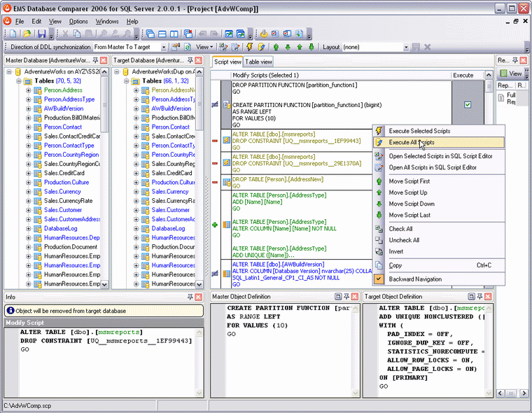The image size is (532, 413).
Task: Maximize the Target Object Definition panel
Action: (x=471, y=297)
